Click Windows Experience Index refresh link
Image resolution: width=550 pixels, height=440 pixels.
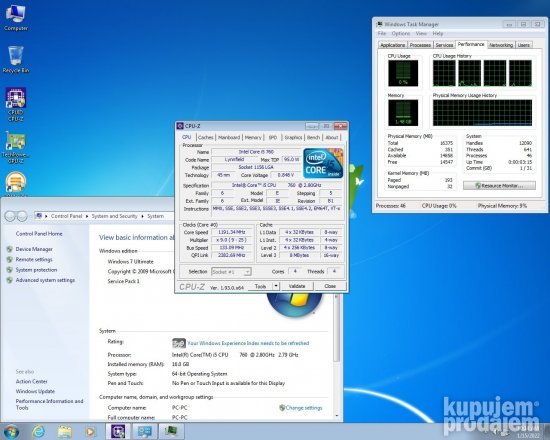click(x=248, y=343)
